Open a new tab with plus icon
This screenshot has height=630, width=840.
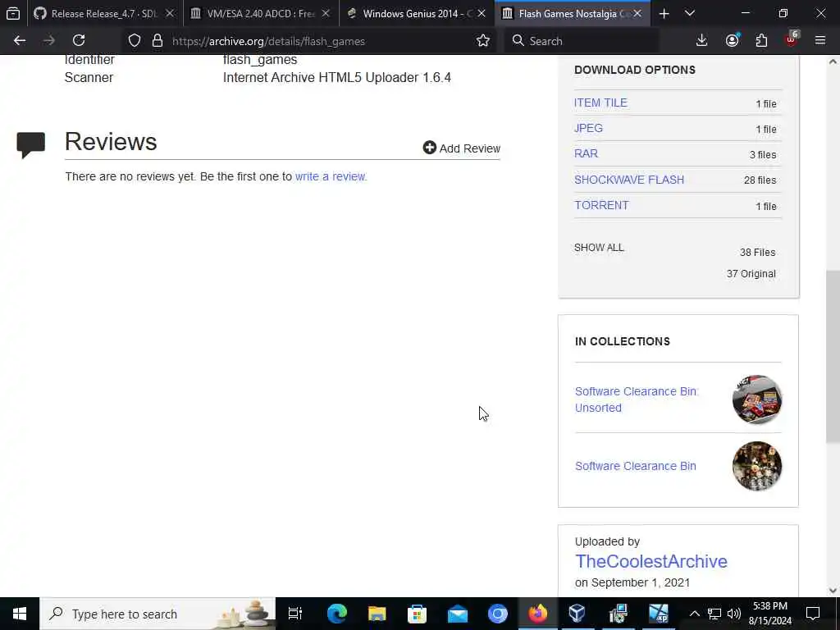coord(664,14)
